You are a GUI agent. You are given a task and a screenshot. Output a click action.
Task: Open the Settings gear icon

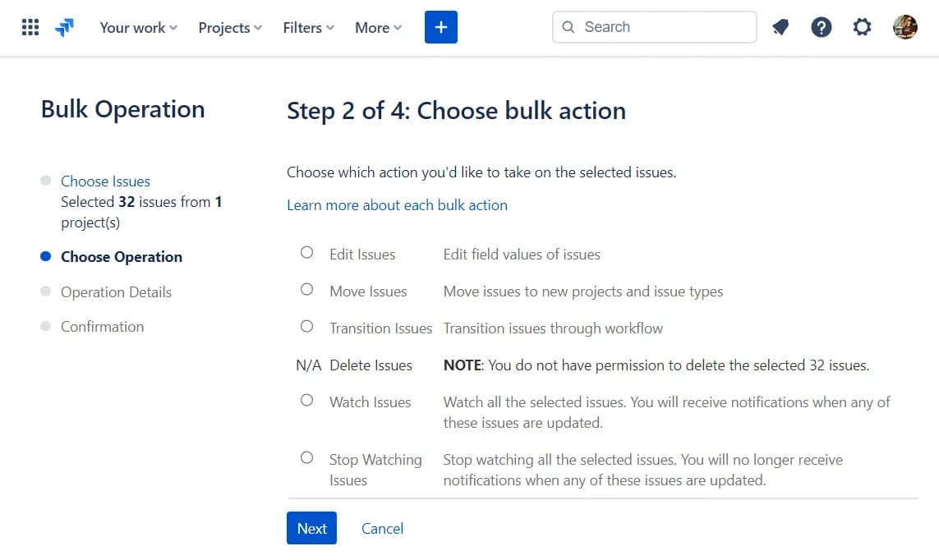(862, 27)
